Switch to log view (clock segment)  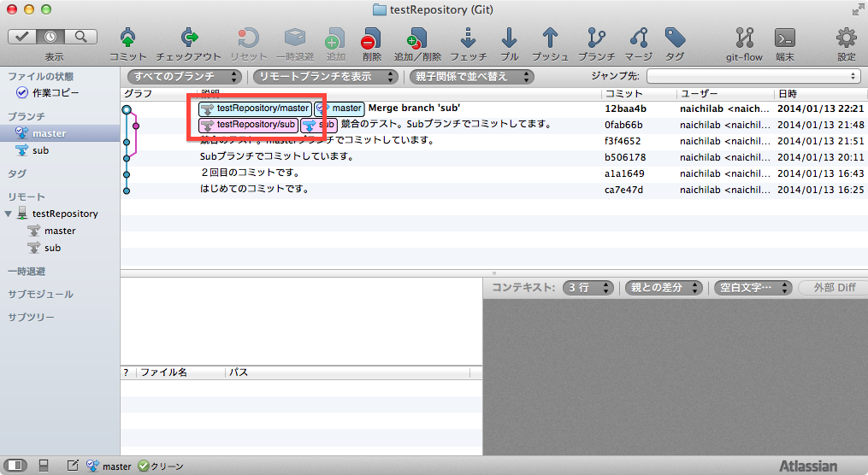[51, 37]
